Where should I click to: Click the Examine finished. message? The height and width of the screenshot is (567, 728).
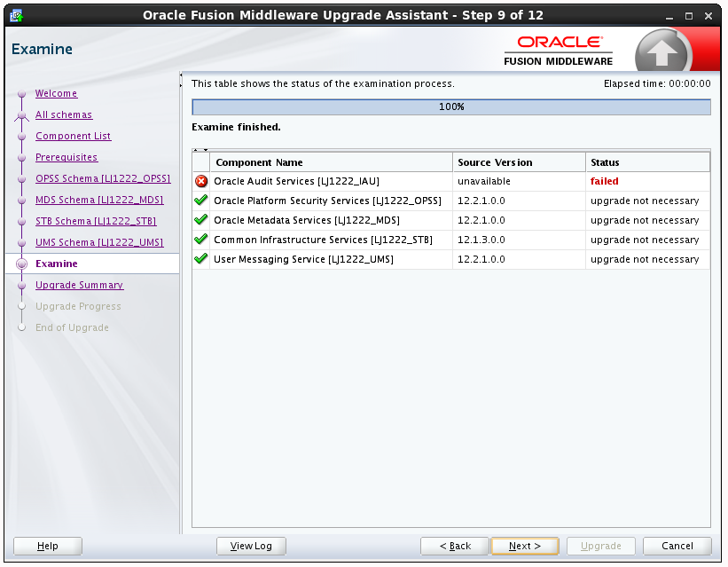coord(236,127)
